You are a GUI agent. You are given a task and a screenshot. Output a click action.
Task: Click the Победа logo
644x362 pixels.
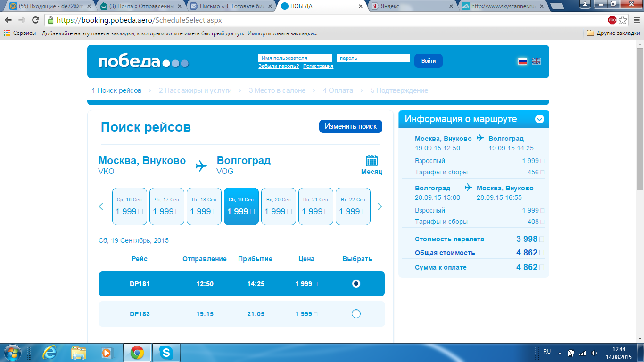pos(143,62)
